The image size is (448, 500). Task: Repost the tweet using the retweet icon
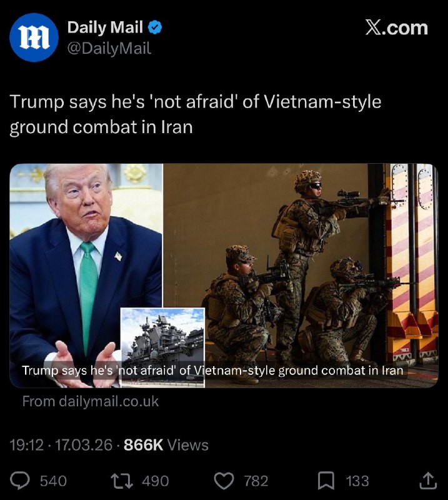(x=121, y=481)
